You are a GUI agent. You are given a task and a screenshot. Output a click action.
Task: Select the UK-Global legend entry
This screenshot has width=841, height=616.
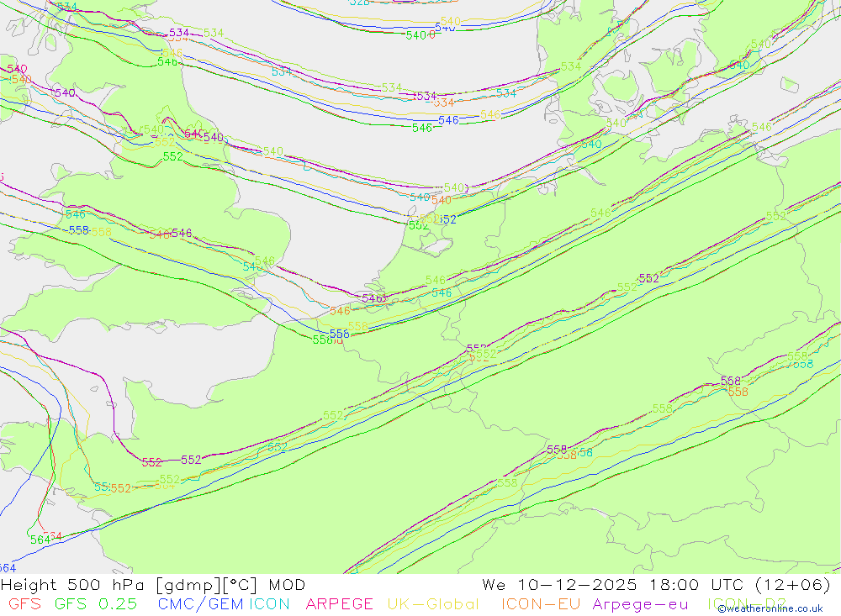point(433,603)
